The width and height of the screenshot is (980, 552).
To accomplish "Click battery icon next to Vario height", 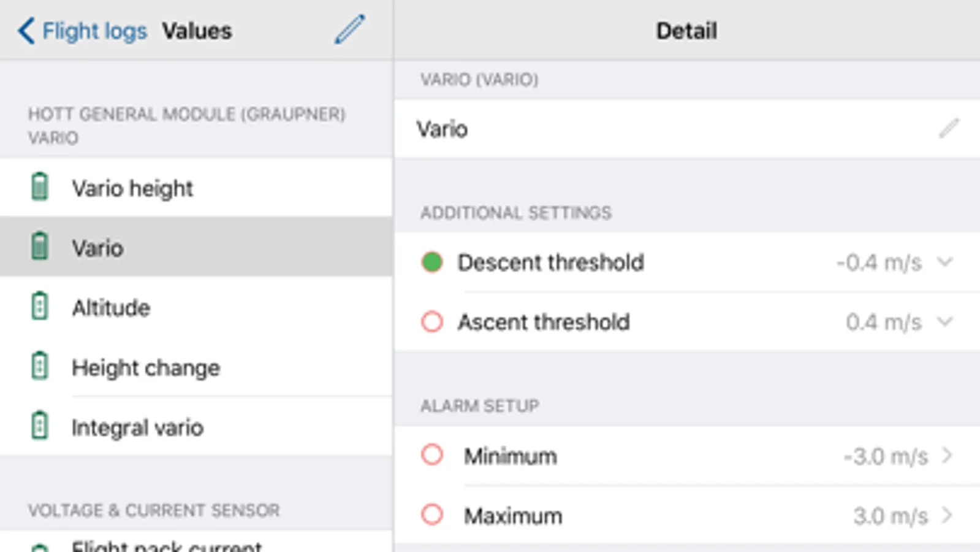I will tap(40, 187).
